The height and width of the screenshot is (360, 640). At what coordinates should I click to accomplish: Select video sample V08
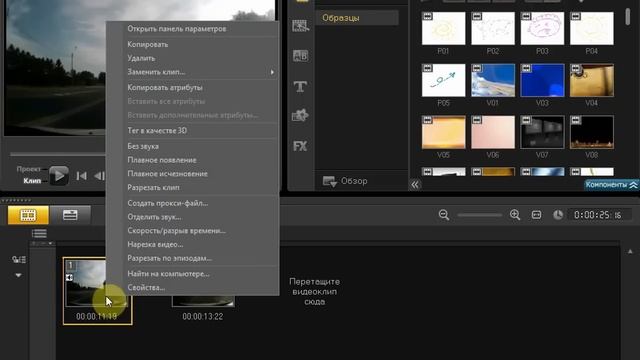pos(591,132)
